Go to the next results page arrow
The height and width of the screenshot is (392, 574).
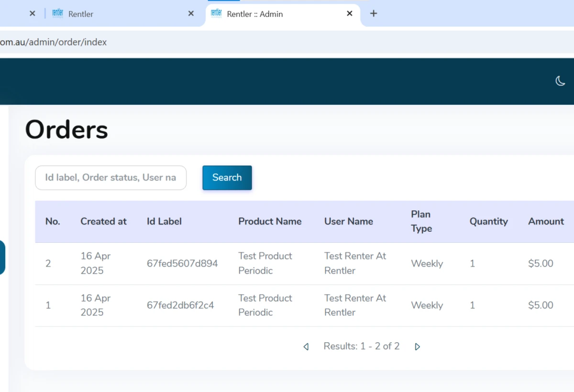[417, 347]
